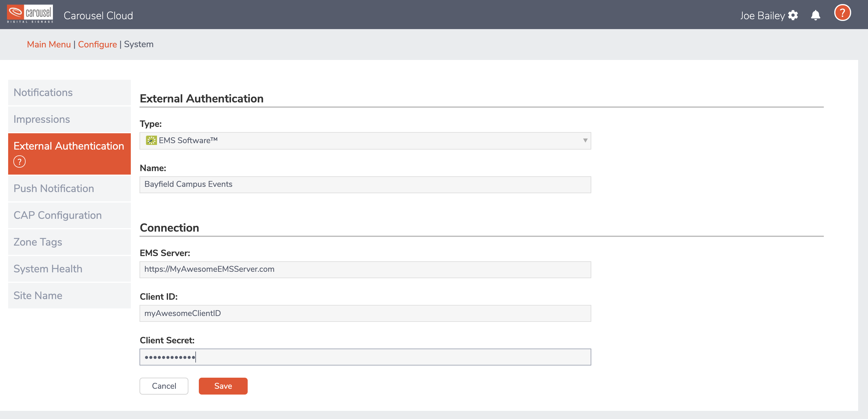868x419 pixels.
Task: Click the 'Name:' field label
Action: point(153,168)
